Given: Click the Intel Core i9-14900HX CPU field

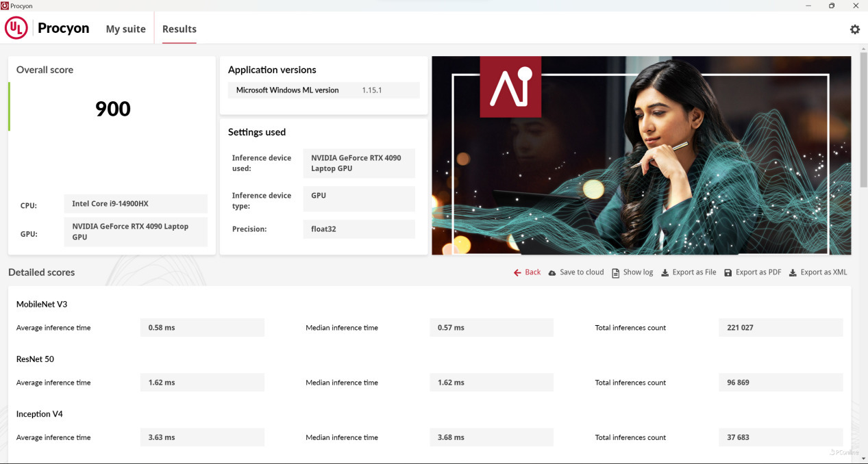Looking at the screenshot, I should (136, 204).
